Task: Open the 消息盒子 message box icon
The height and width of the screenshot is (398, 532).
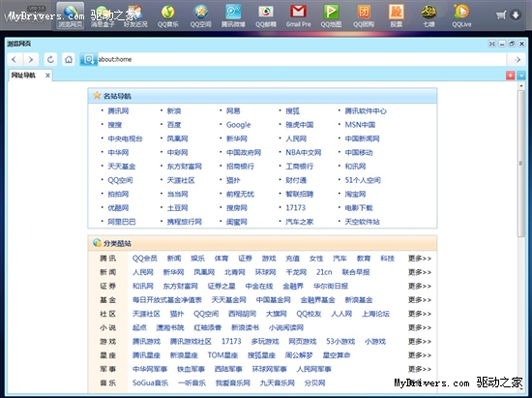Action: coord(103,15)
